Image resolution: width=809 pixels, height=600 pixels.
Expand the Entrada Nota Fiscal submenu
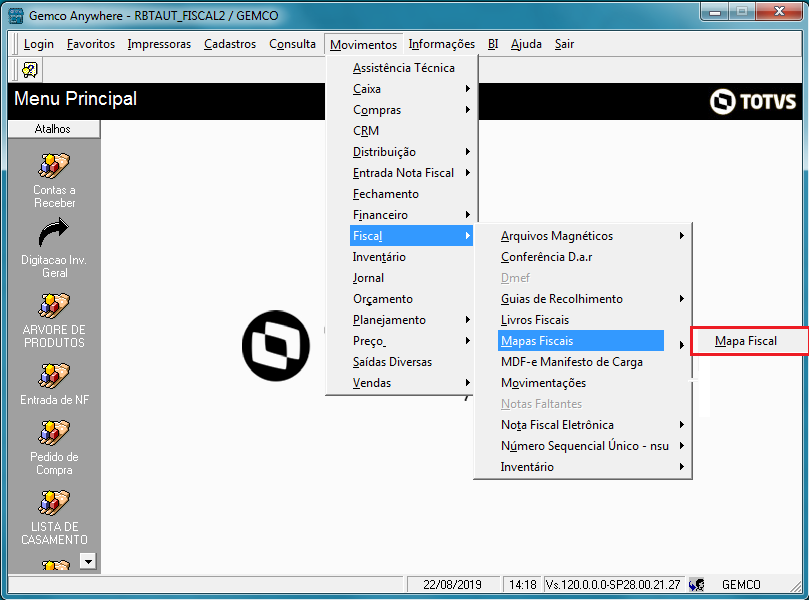coord(411,173)
